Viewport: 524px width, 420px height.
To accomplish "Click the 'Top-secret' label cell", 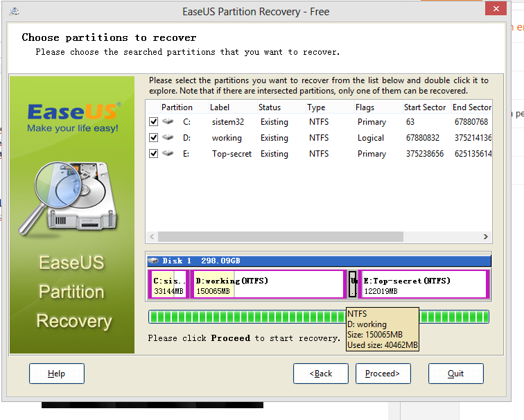I will point(232,154).
